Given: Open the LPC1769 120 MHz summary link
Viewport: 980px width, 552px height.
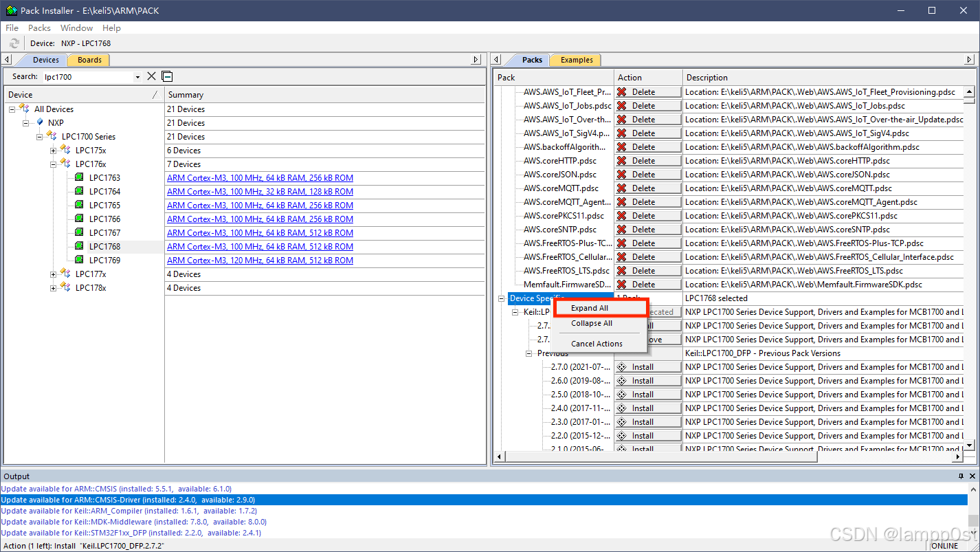Looking at the screenshot, I should point(260,261).
